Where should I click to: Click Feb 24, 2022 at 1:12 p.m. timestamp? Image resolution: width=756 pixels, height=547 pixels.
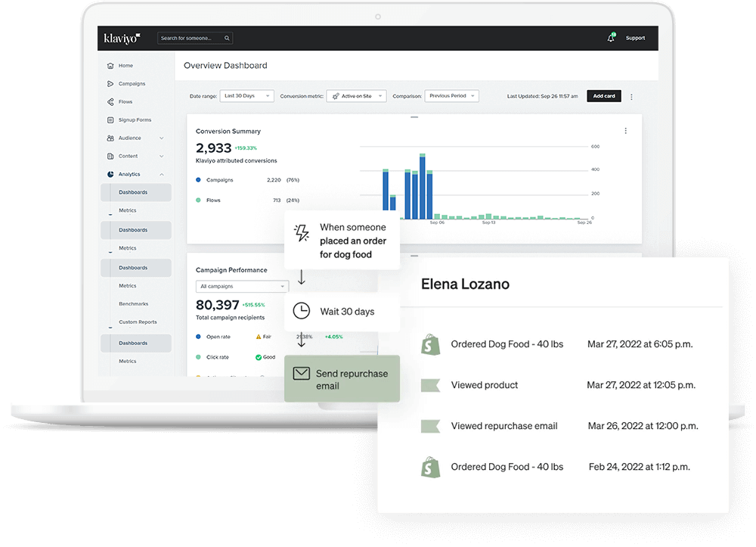coord(640,467)
